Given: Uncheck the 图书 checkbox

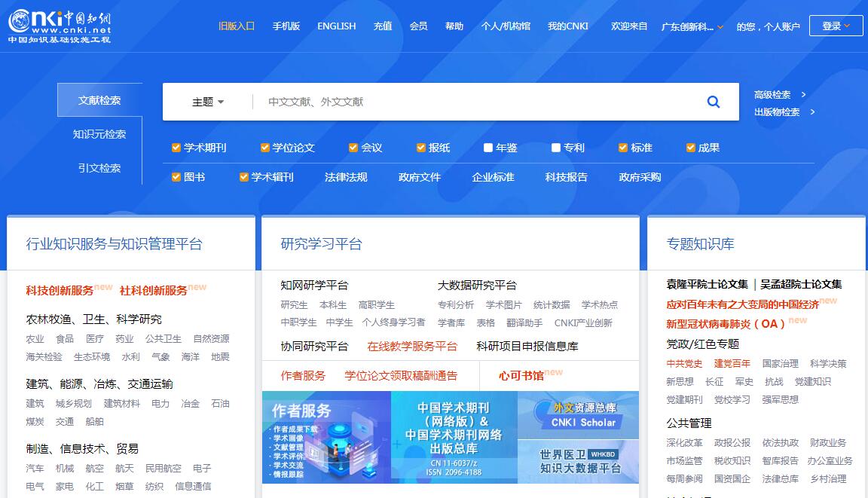Looking at the screenshot, I should (176, 177).
